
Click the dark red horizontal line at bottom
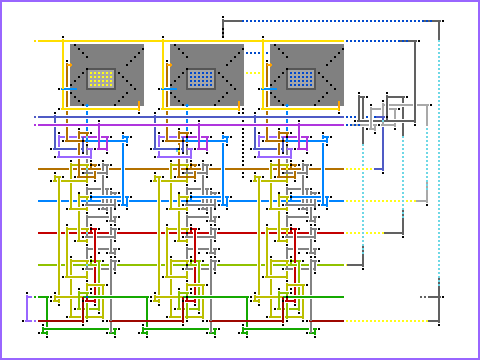[191, 321]
